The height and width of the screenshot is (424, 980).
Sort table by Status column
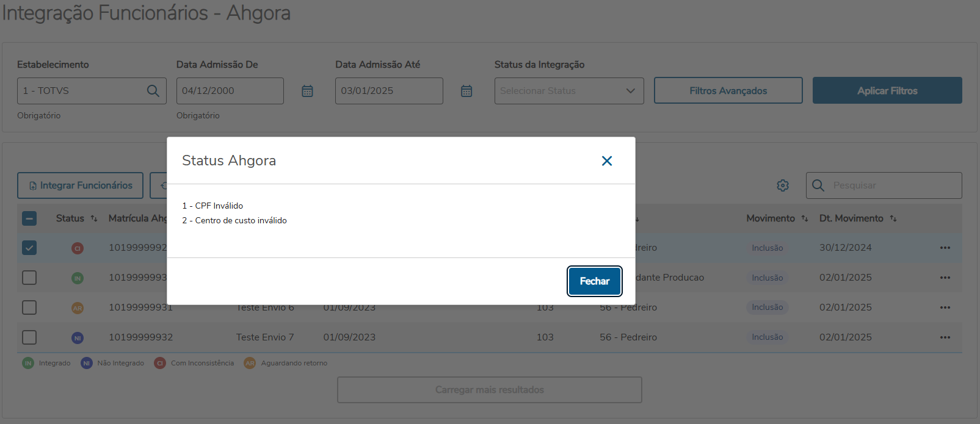94,218
